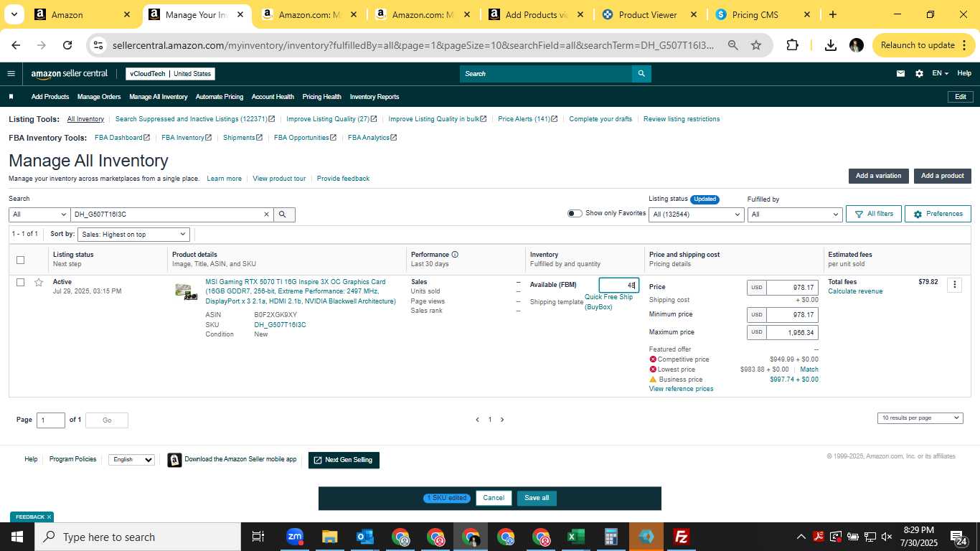Click Cancel in the edit bar
This screenshot has width=980, height=551.
click(x=494, y=498)
